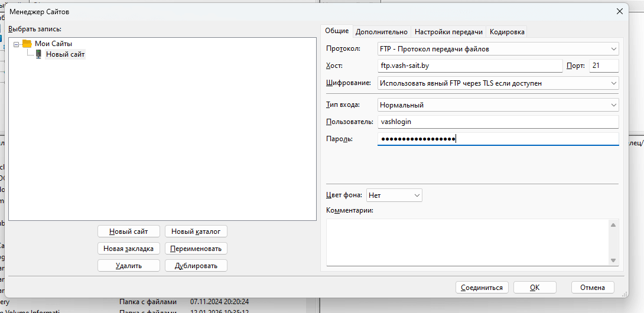Select the Новый сайт entry
The image size is (644, 313).
(66, 54)
